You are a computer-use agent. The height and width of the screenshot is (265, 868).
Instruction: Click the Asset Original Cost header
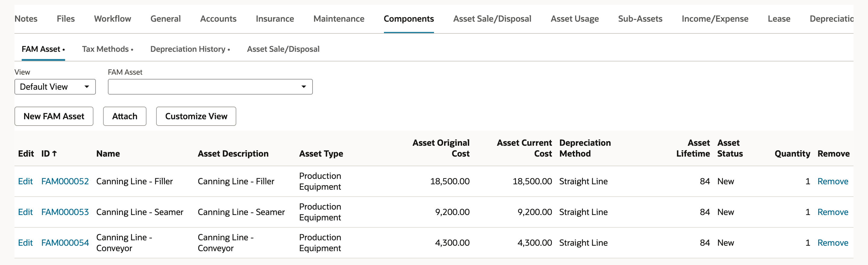[x=441, y=148]
